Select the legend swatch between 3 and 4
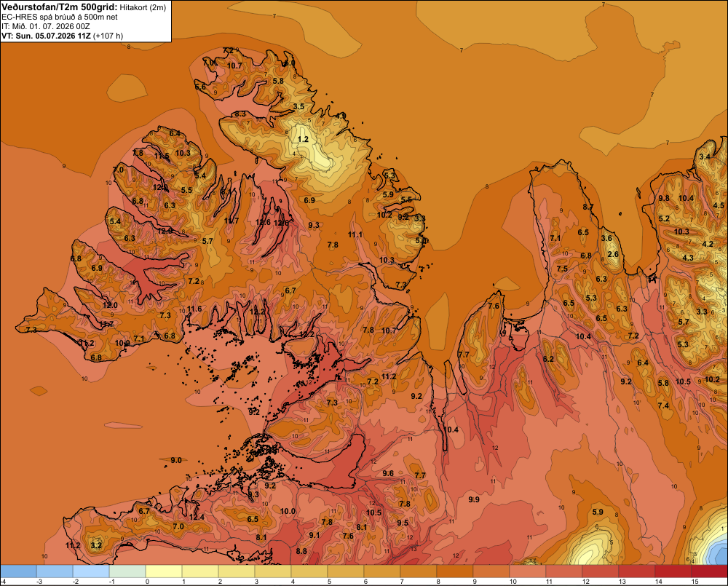 273,571
